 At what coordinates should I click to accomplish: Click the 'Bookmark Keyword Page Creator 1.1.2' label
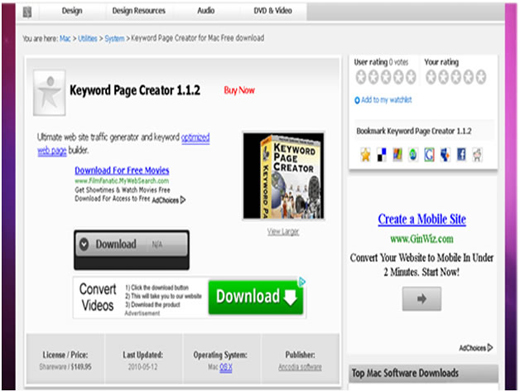[414, 131]
